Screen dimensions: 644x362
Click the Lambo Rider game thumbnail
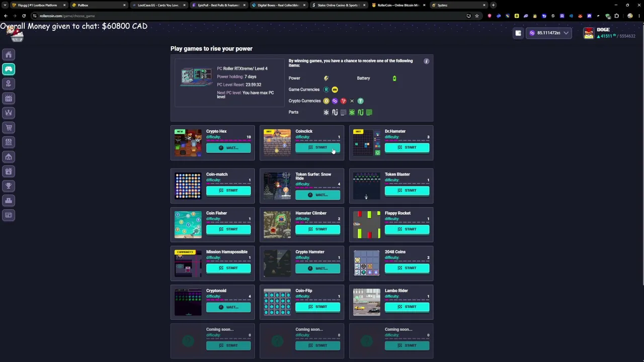(367, 302)
